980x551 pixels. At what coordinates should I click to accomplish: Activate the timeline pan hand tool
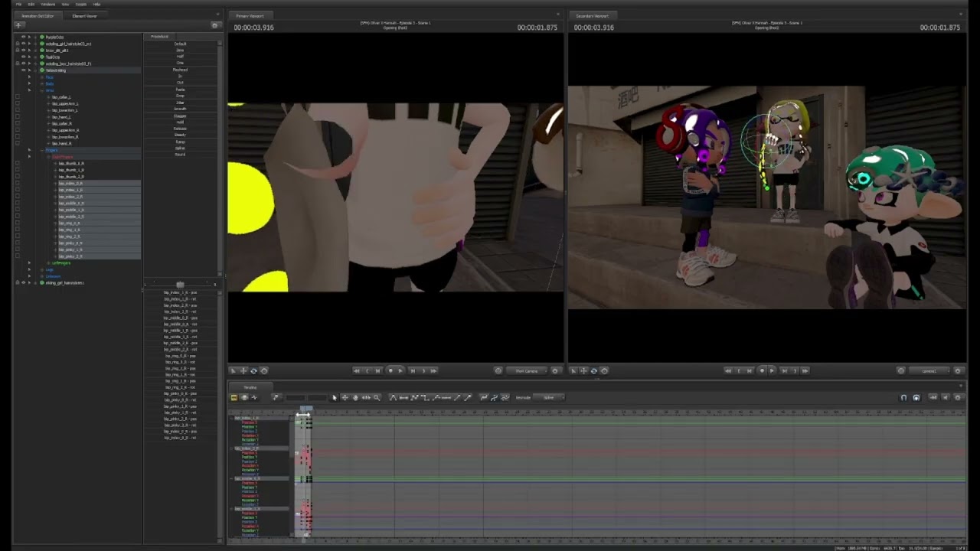pos(355,398)
